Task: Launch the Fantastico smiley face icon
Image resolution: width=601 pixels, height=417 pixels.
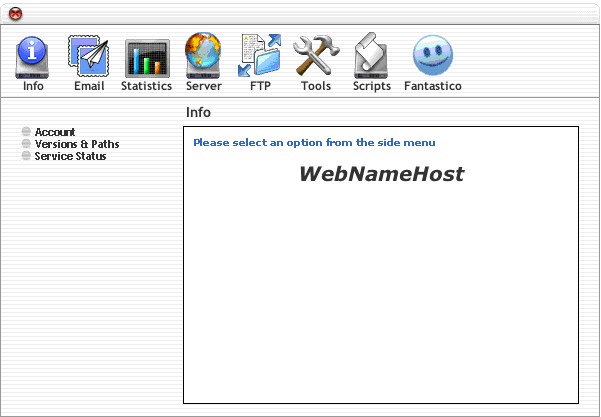Action: click(432, 57)
